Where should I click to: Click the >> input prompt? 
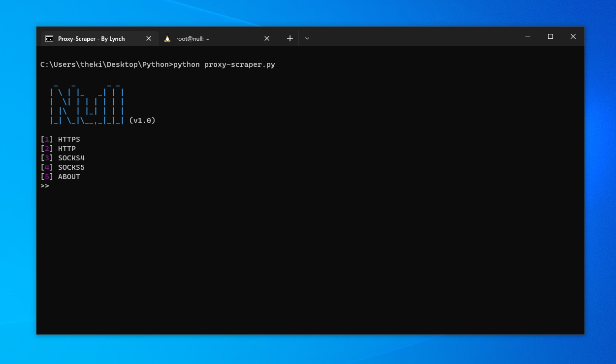tap(45, 186)
